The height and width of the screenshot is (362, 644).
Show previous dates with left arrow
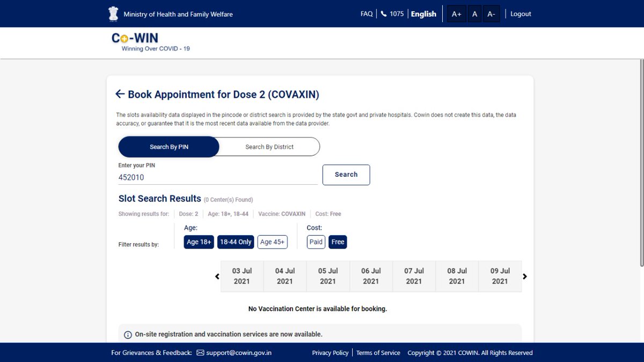click(x=217, y=277)
